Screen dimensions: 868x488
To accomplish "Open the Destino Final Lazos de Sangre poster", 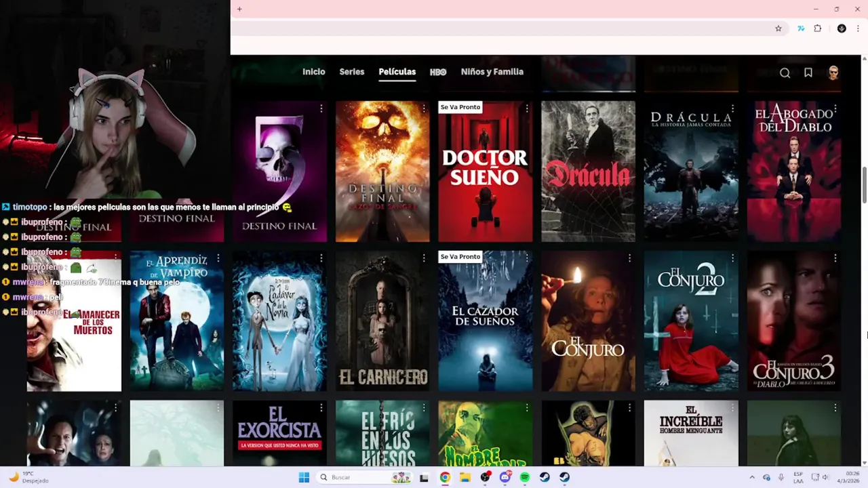I will click(x=382, y=171).
